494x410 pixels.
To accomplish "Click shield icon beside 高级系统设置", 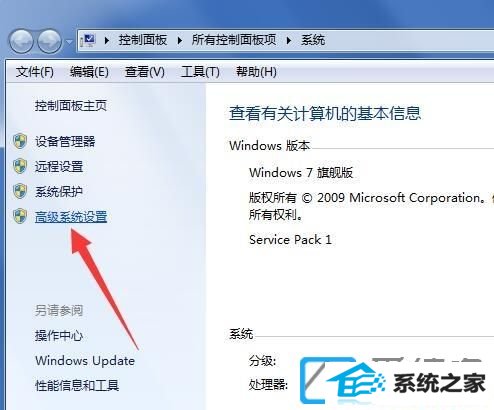I will [20, 217].
